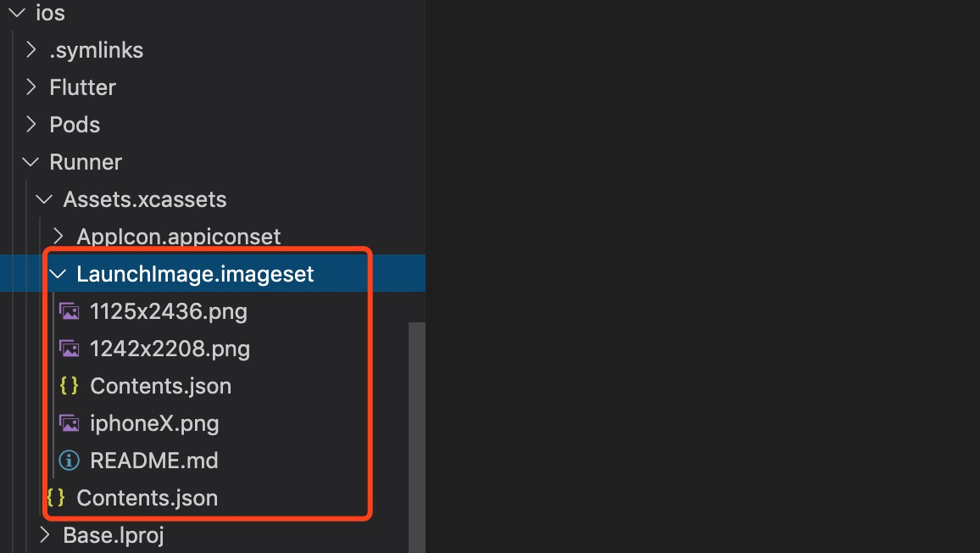Open the iphoneX.png file
Screen dimensions: 980x553
click(x=154, y=423)
